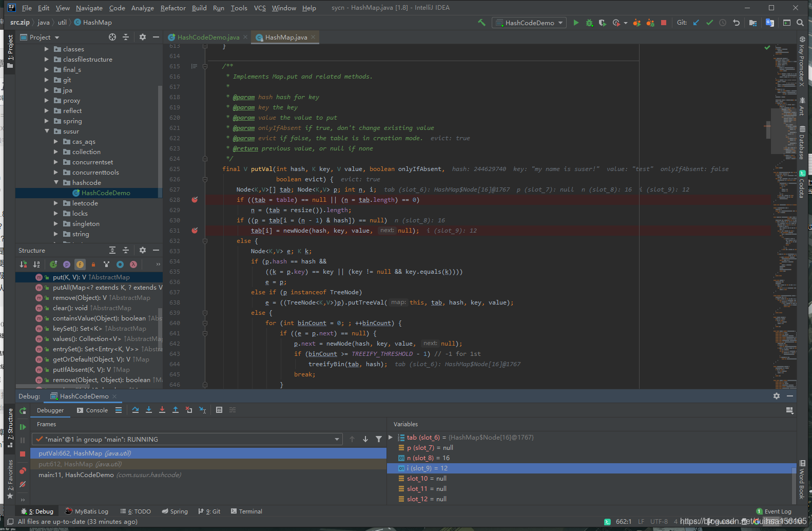The image size is (812, 531).
Task: Expand the leetcode folder
Action: [x=56, y=203]
